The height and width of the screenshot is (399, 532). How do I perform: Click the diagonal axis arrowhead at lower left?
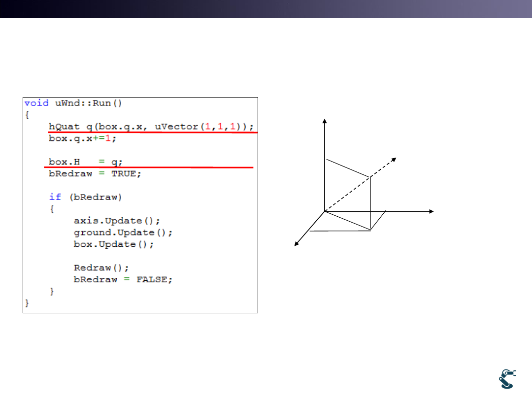pos(297,243)
